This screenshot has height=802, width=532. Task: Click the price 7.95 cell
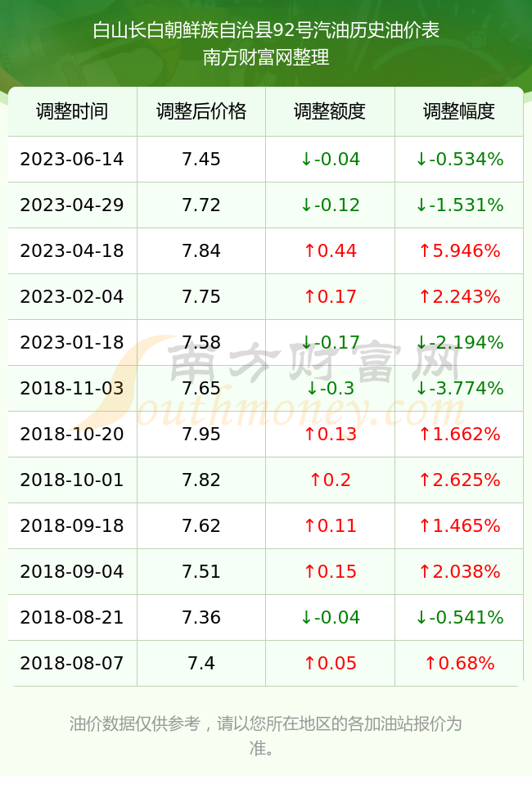pos(201,435)
